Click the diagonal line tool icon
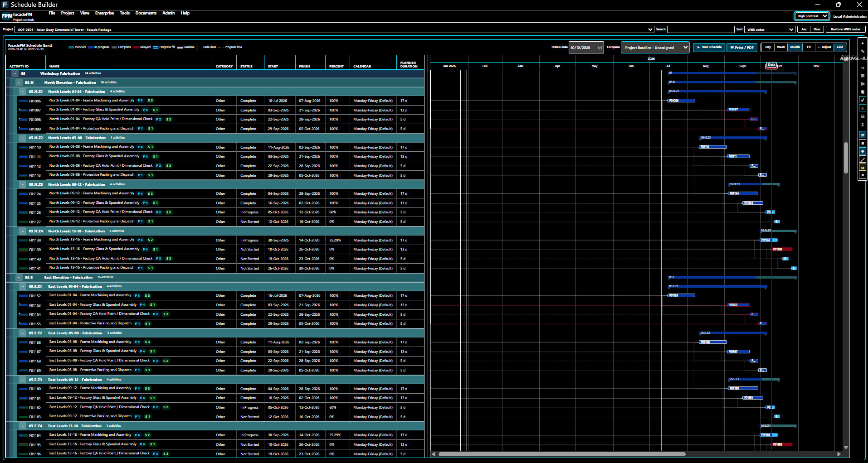 (863, 159)
